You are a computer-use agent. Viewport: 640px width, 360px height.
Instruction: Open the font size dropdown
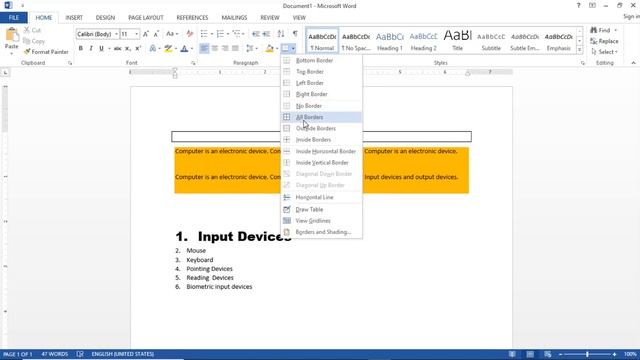pos(136,34)
